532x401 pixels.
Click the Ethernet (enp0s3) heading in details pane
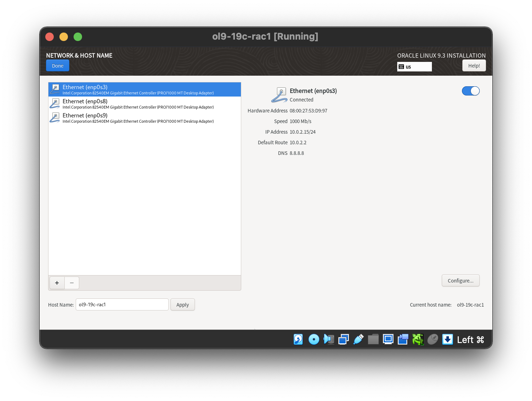tap(313, 91)
